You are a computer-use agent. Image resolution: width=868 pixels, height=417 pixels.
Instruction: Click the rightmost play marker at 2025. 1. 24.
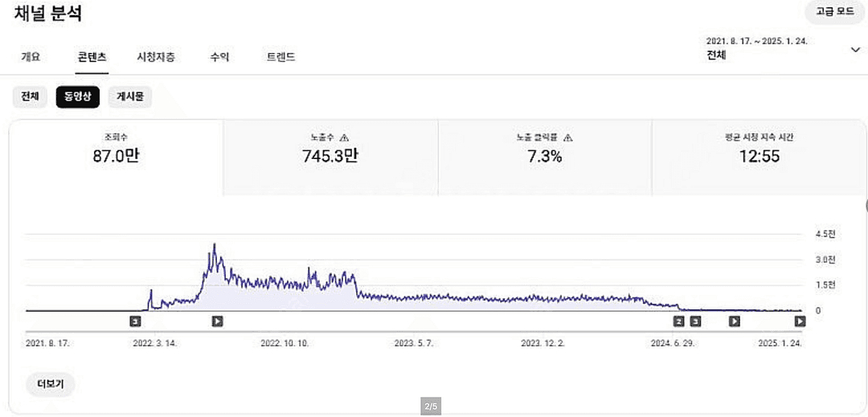pyautogui.click(x=800, y=321)
